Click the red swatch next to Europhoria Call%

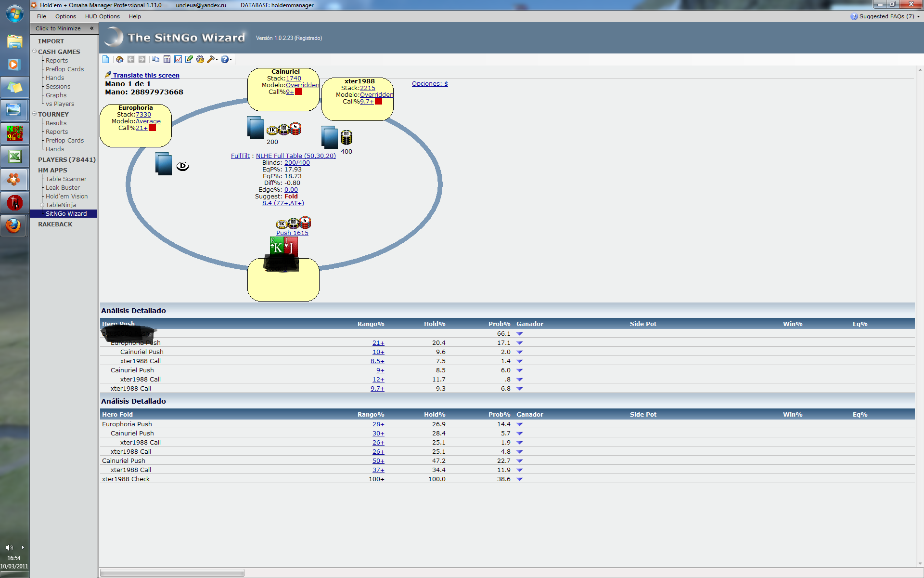coord(153,128)
